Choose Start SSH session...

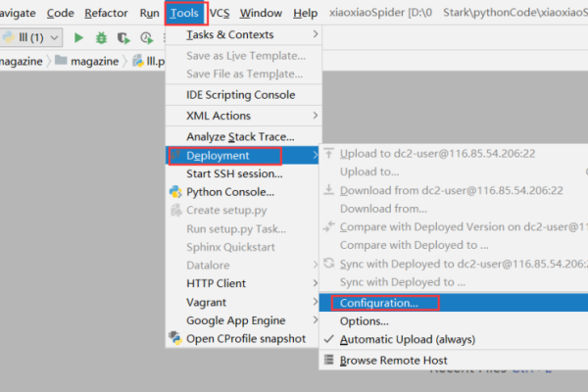[235, 173]
